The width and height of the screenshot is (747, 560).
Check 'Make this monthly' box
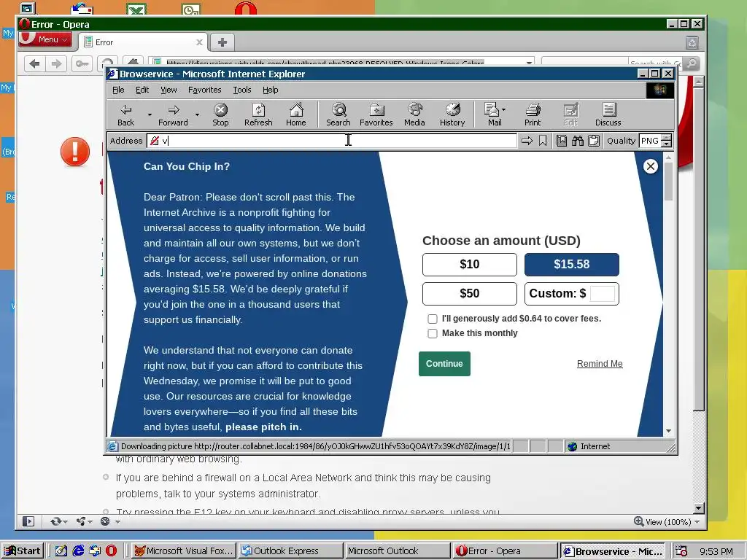click(433, 333)
